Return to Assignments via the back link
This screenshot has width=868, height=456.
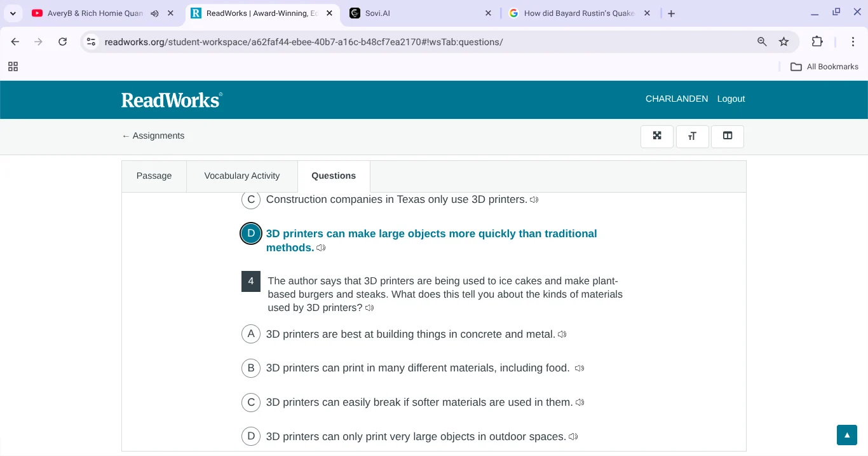click(153, 135)
